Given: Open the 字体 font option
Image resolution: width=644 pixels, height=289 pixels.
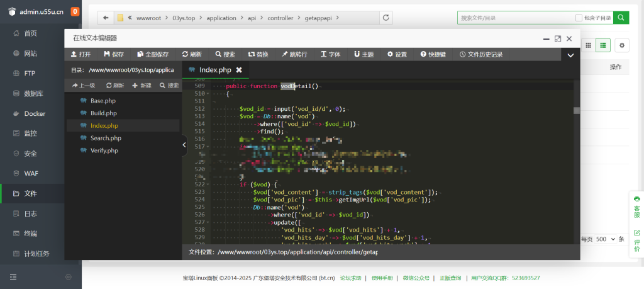Looking at the screenshot, I should click(x=331, y=54).
